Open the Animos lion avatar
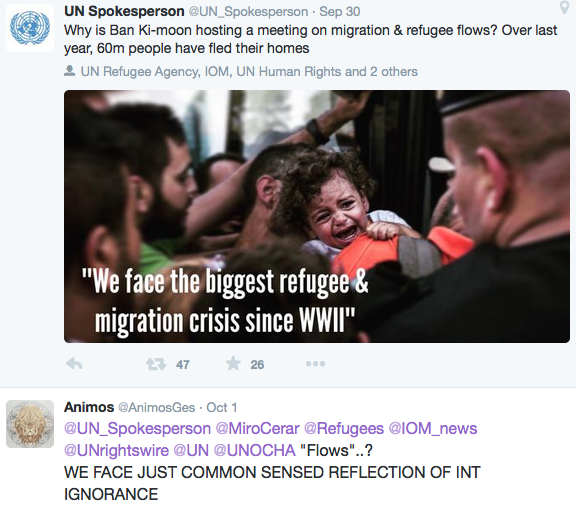Image resolution: width=576 pixels, height=509 pixels. (30, 424)
